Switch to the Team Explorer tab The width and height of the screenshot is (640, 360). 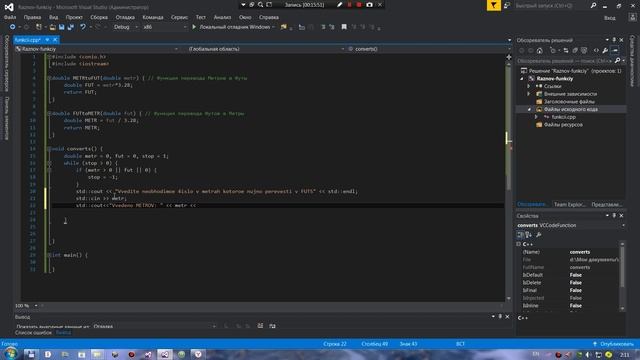click(570, 204)
